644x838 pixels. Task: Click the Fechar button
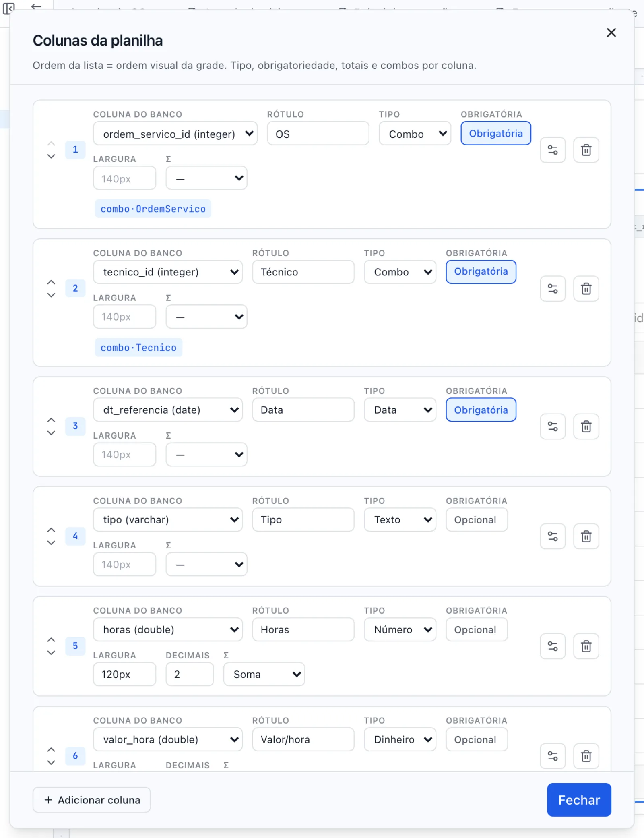click(x=579, y=800)
